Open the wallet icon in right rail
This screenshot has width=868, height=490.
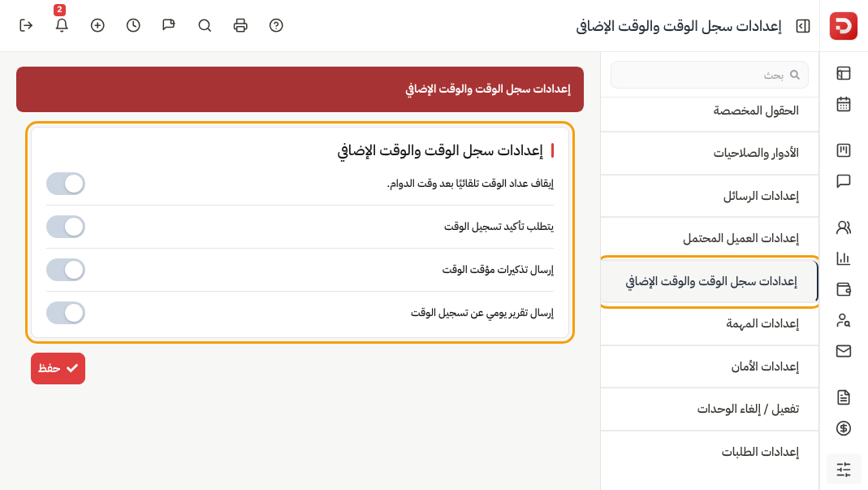coord(843,289)
